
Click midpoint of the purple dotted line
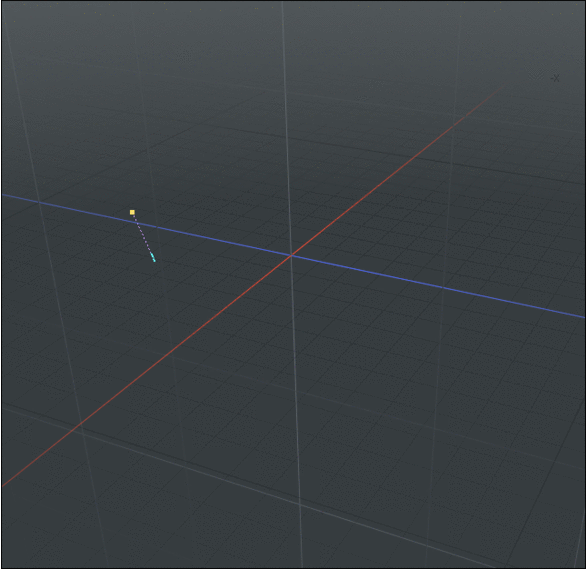142,234
